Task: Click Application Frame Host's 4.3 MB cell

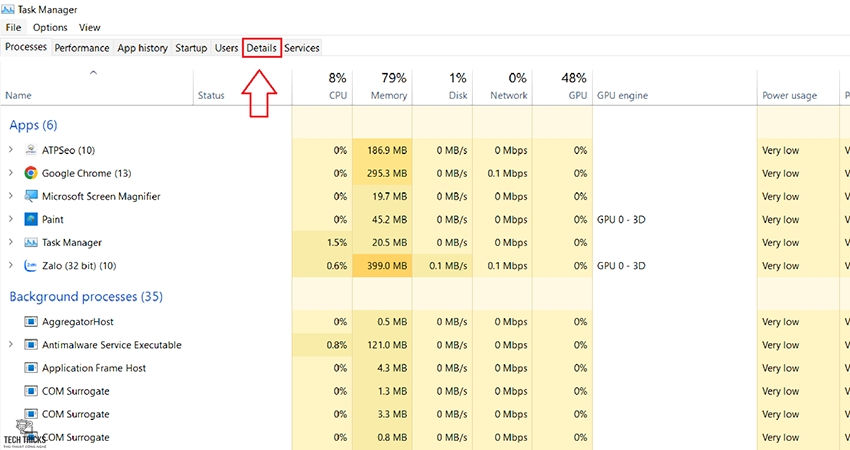Action: [x=382, y=368]
